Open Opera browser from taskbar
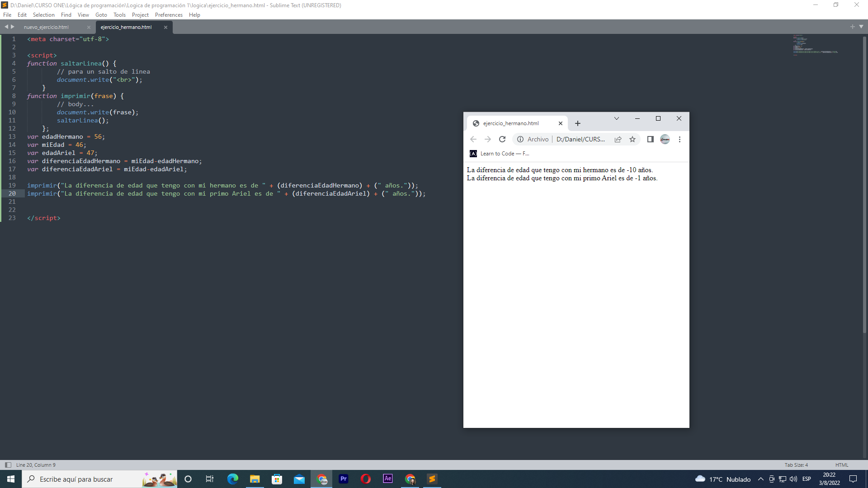Viewport: 868px width, 488px height. [366, 479]
